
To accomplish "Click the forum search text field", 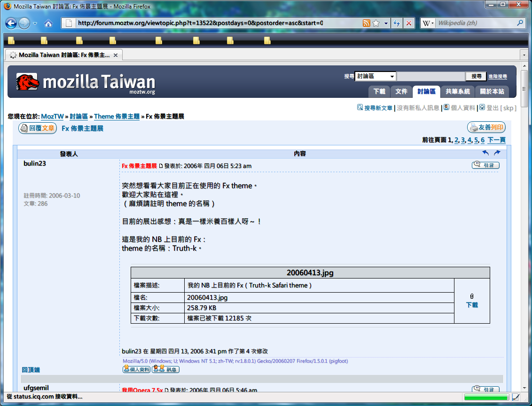I will pyautogui.click(x=430, y=76).
